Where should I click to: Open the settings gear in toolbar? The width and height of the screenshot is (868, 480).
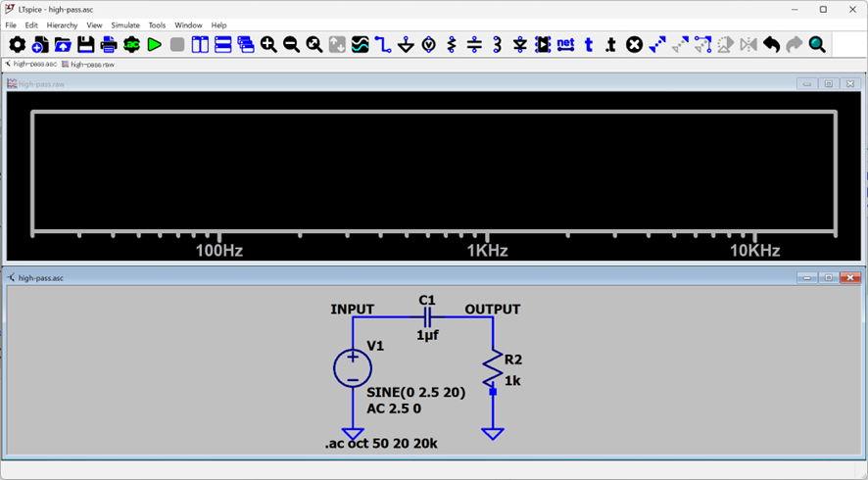coord(17,45)
